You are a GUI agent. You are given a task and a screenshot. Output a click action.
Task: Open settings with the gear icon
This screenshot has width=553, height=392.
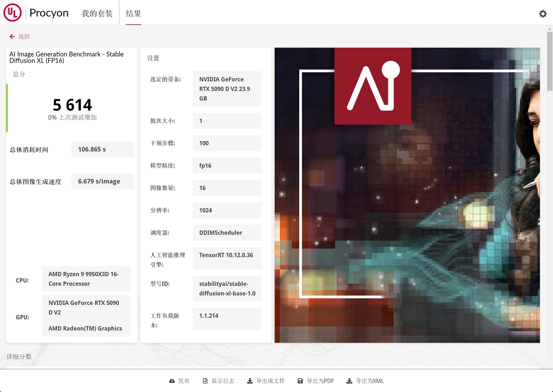(x=543, y=14)
